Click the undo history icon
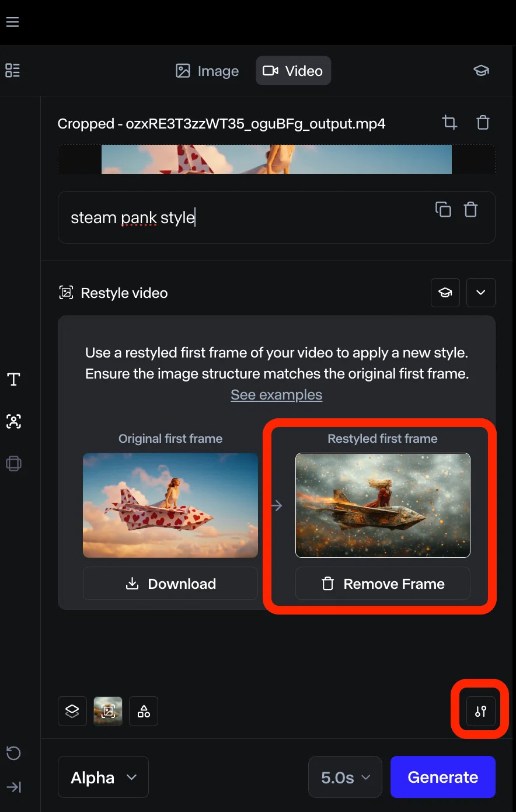 click(x=13, y=753)
